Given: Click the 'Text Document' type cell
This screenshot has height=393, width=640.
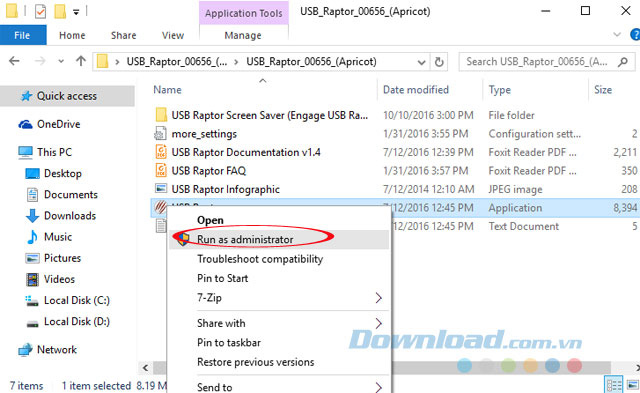Looking at the screenshot, I should click(524, 226).
